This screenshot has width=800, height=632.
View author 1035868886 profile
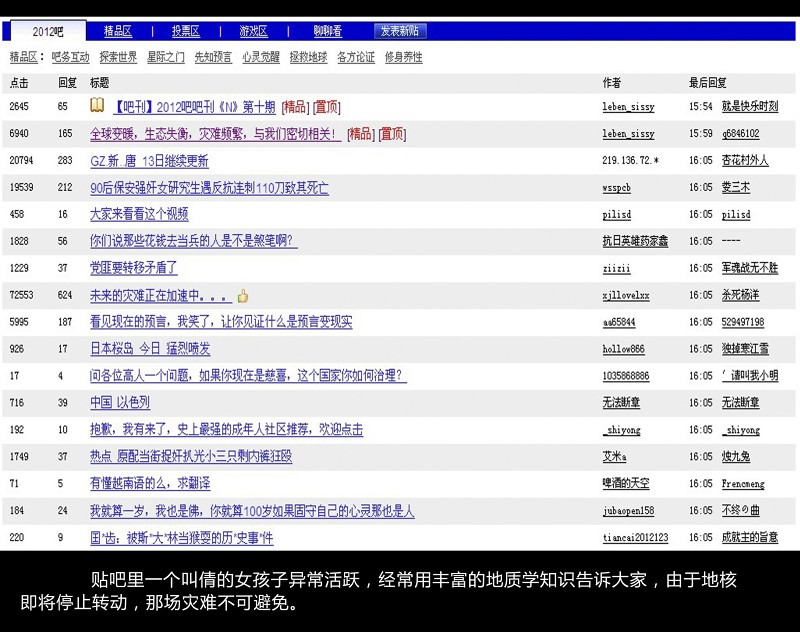pyautogui.click(x=626, y=376)
